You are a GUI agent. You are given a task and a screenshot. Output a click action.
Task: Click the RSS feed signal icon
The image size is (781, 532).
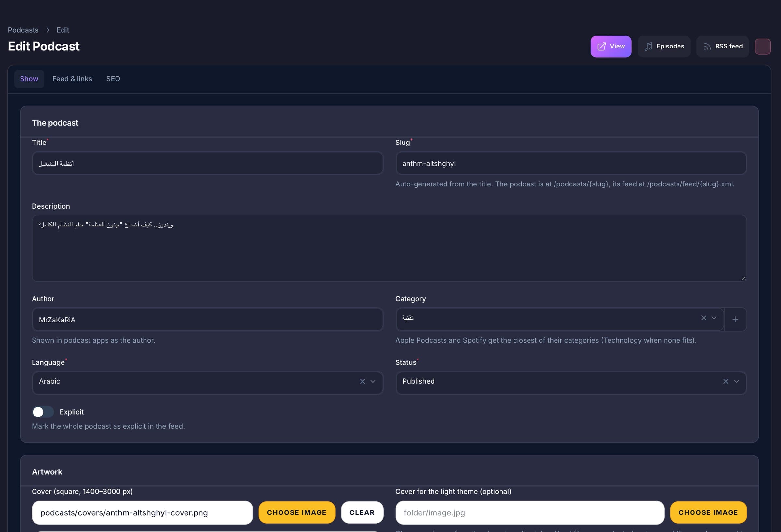point(707,47)
